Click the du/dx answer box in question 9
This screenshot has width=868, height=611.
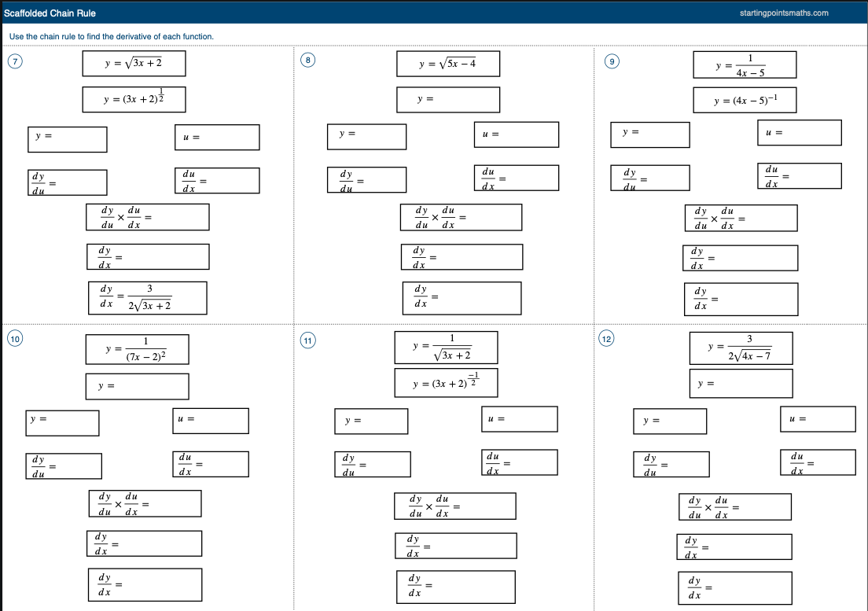799,176
